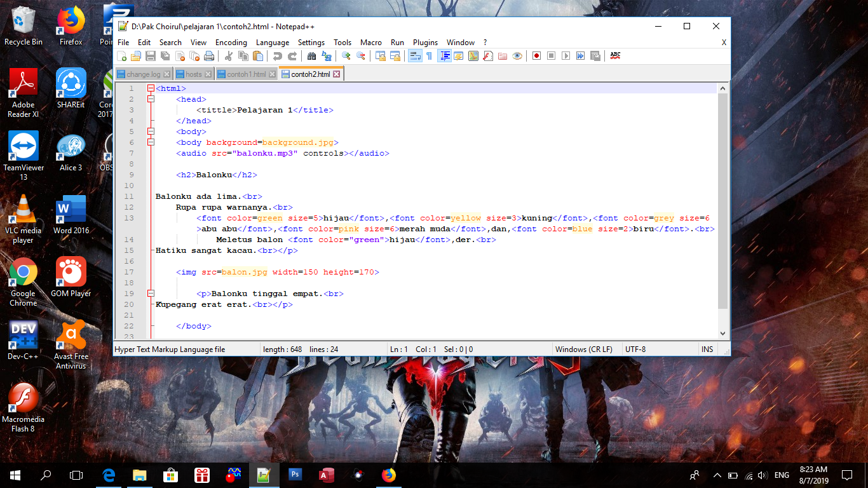Click the vertical scrollbar down arrow
868x488 pixels.
click(722, 333)
